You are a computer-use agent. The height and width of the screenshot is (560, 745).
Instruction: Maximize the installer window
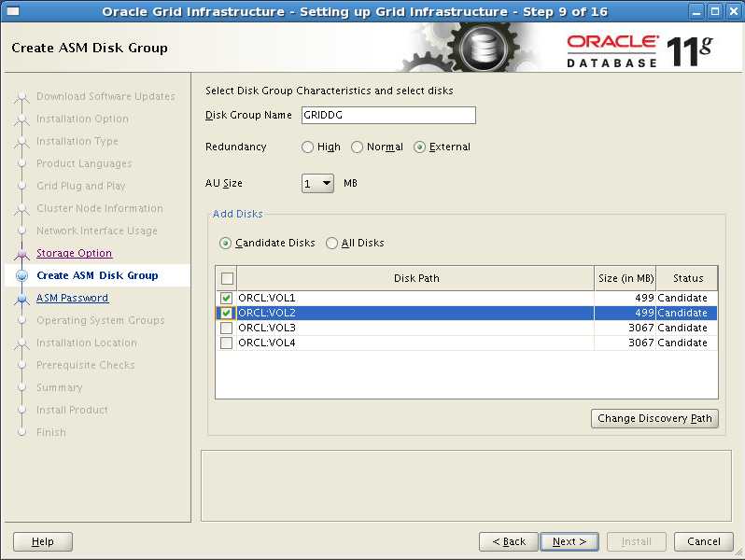tap(714, 11)
